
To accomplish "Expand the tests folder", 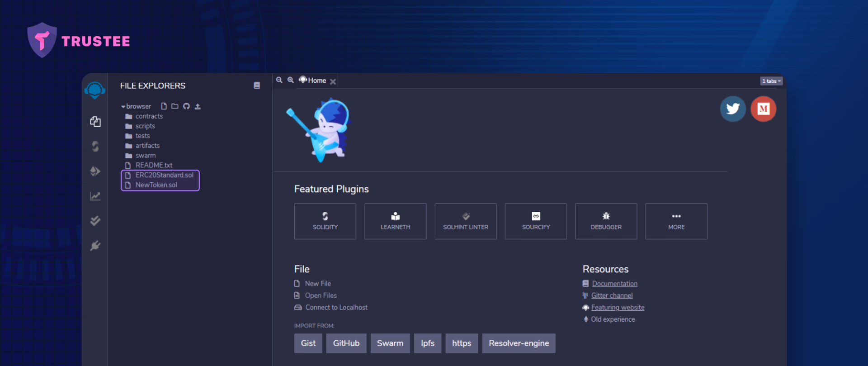I will point(137,136).
